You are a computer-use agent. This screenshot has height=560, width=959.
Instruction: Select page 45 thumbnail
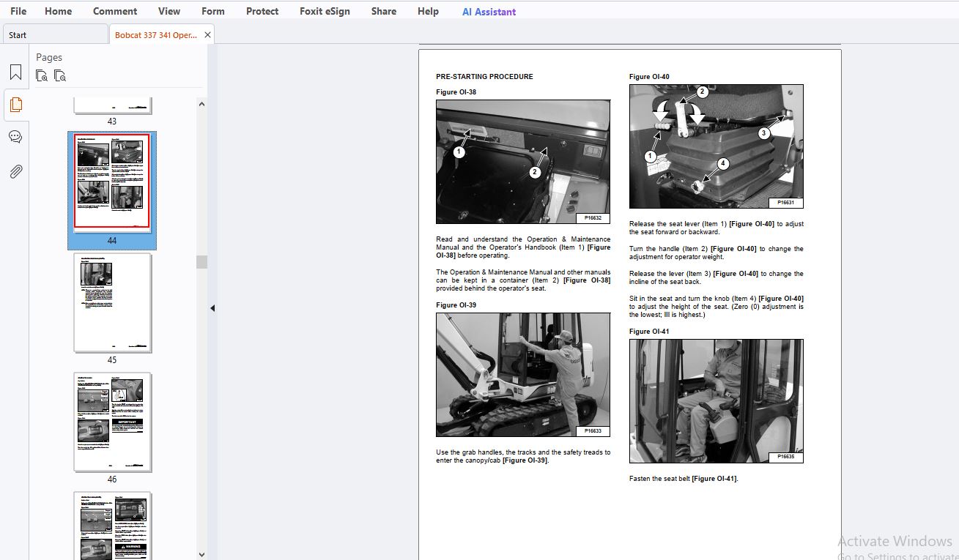[x=113, y=303]
